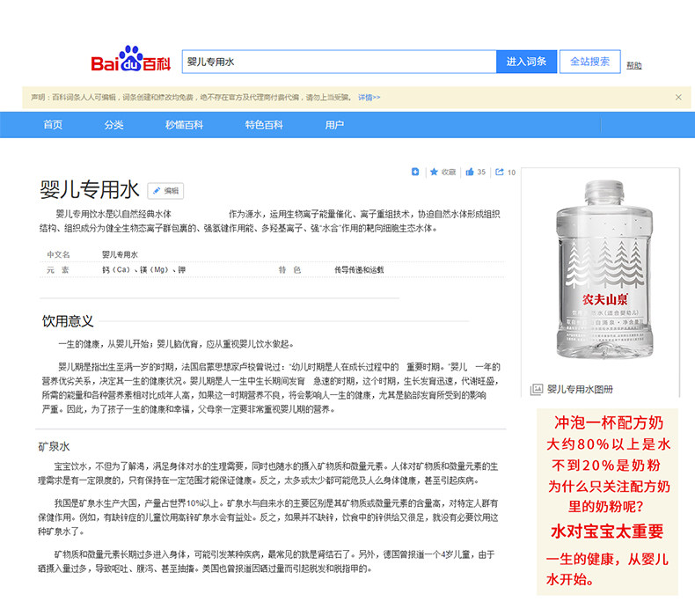Click the pencil 编辑 edit button
Screen dimensions: 695x616
(x=165, y=191)
